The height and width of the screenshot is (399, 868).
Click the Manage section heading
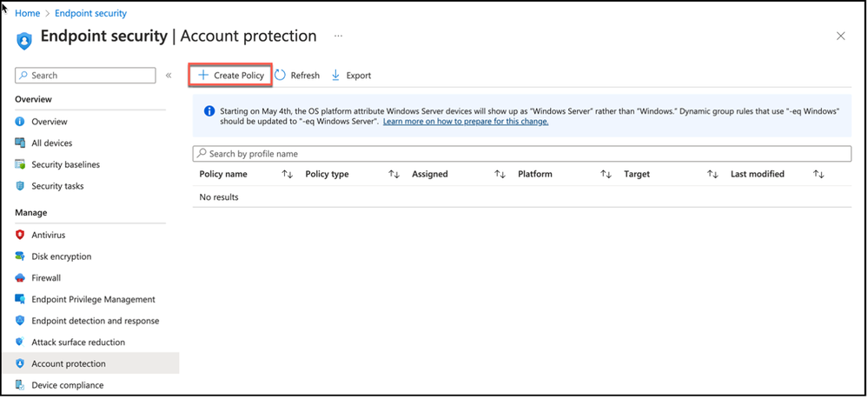click(31, 213)
